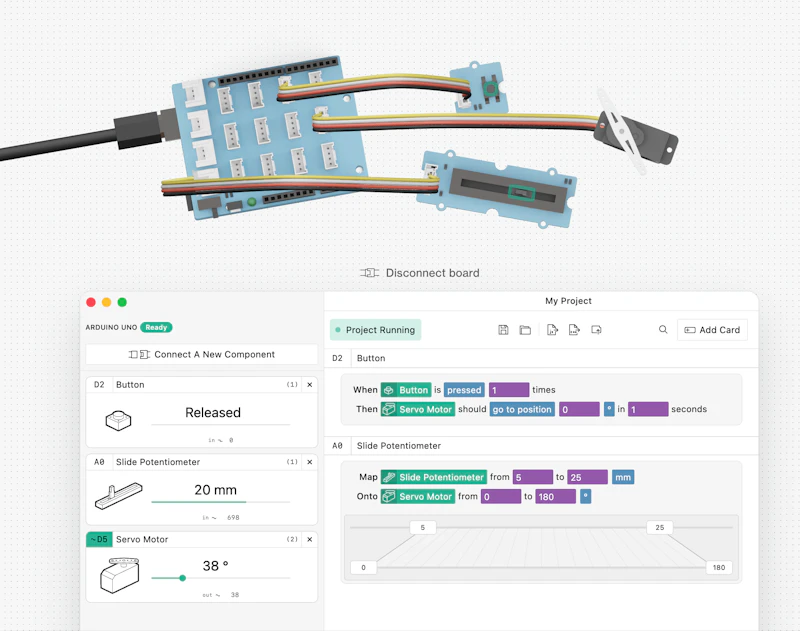This screenshot has height=631, width=800.
Task: Open the degree unit dropdown in Then rule
Action: pyautogui.click(x=609, y=409)
